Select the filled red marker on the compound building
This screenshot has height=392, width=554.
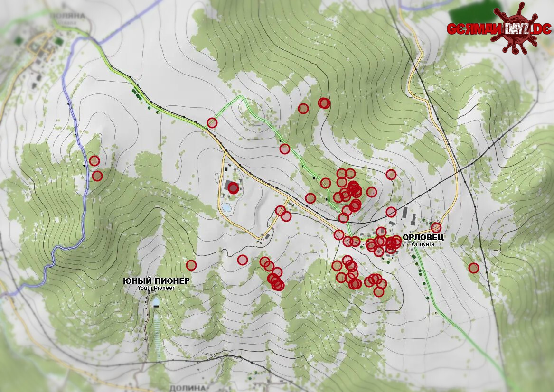pyautogui.click(x=233, y=188)
